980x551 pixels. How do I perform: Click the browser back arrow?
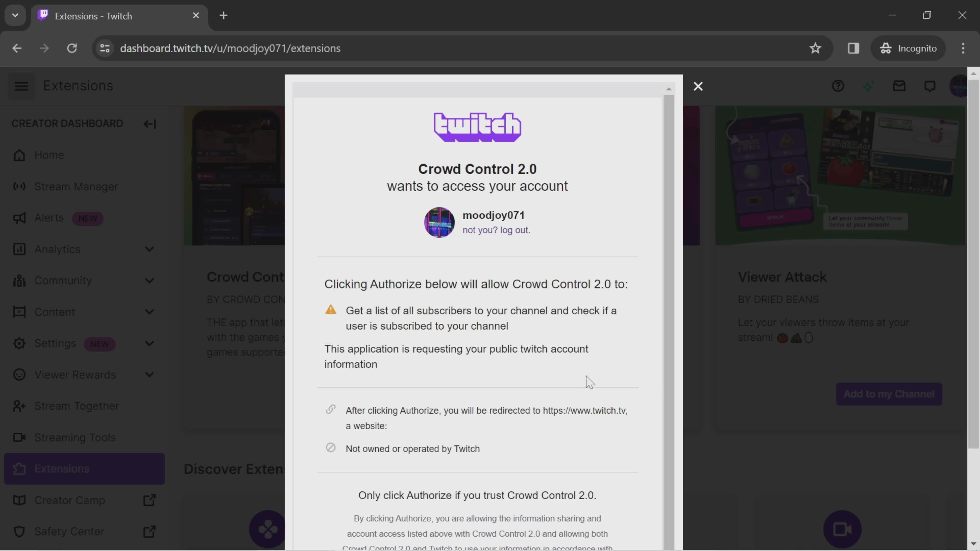[x=17, y=48]
